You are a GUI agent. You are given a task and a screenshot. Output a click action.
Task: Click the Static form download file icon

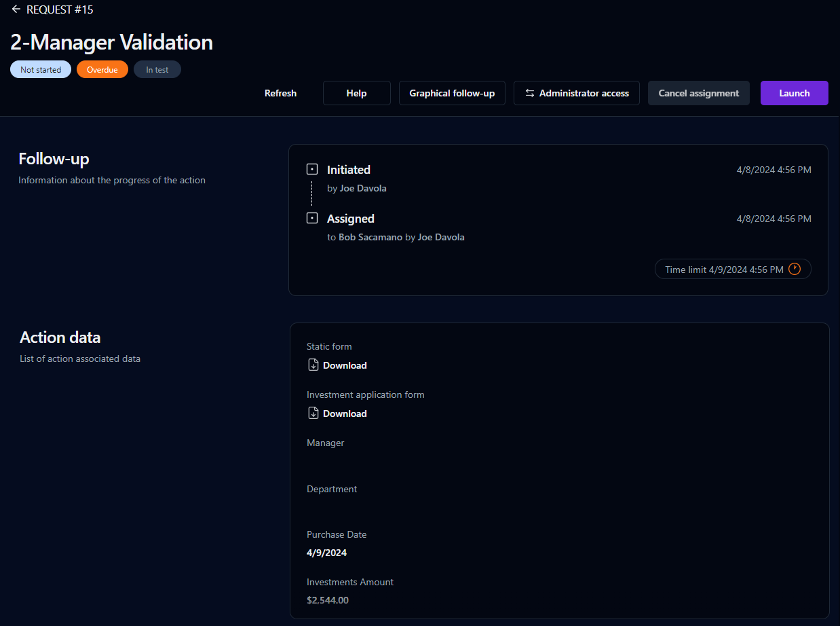point(313,365)
